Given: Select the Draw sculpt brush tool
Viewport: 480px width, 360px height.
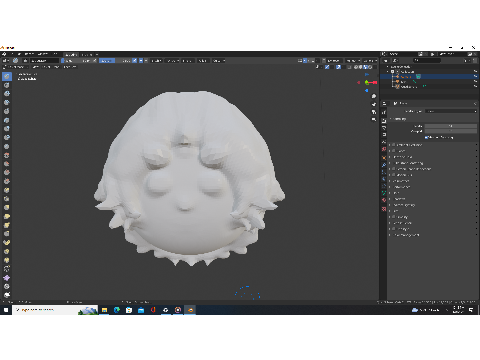Looking at the screenshot, I should tap(7, 76).
